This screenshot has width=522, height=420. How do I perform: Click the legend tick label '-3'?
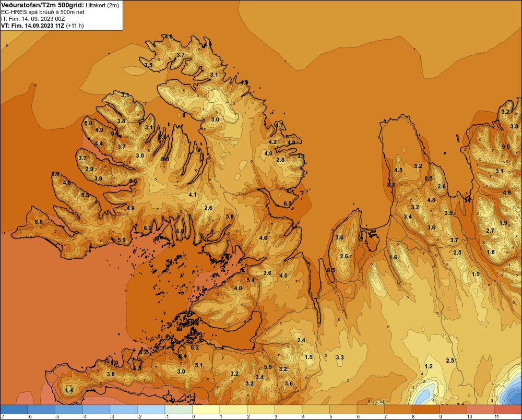pyautogui.click(x=112, y=417)
